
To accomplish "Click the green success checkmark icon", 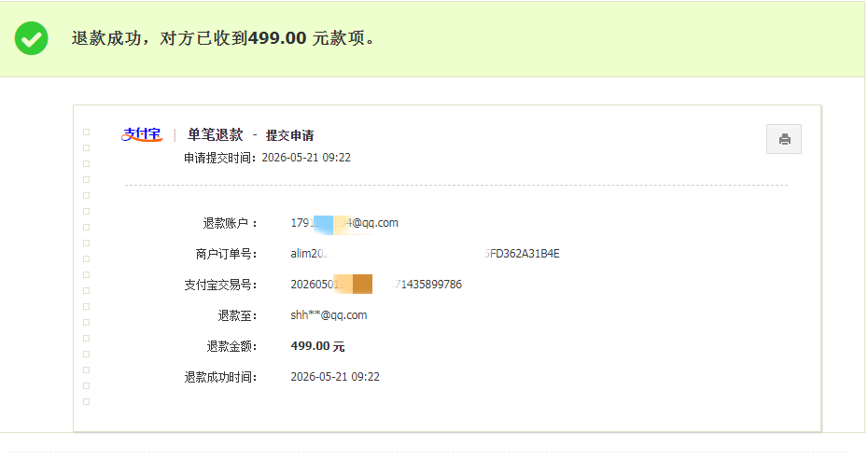I will [x=31, y=38].
